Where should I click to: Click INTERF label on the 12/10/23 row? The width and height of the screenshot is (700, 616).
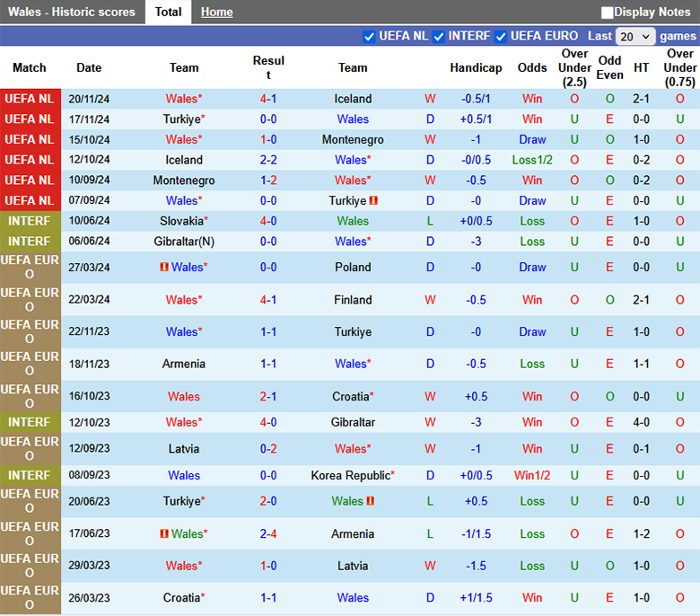30,422
